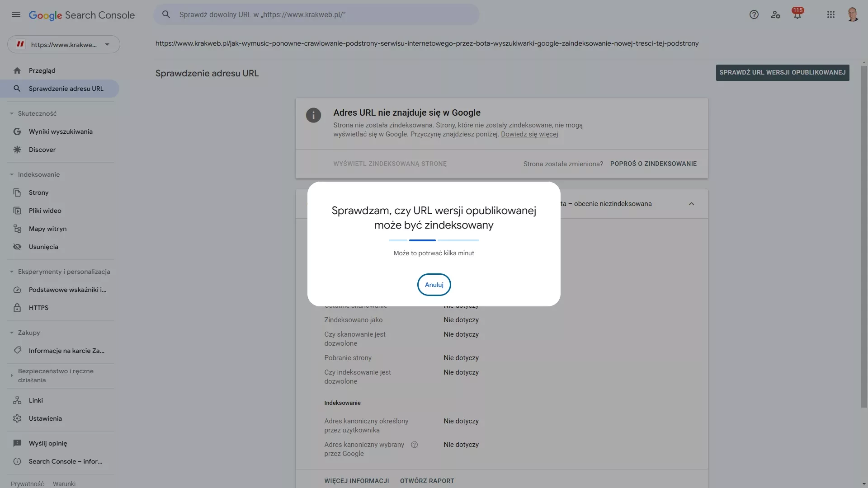The image size is (868, 488).
Task: Click the Usunięcia hidden-eye icon
Action: coord(17,247)
